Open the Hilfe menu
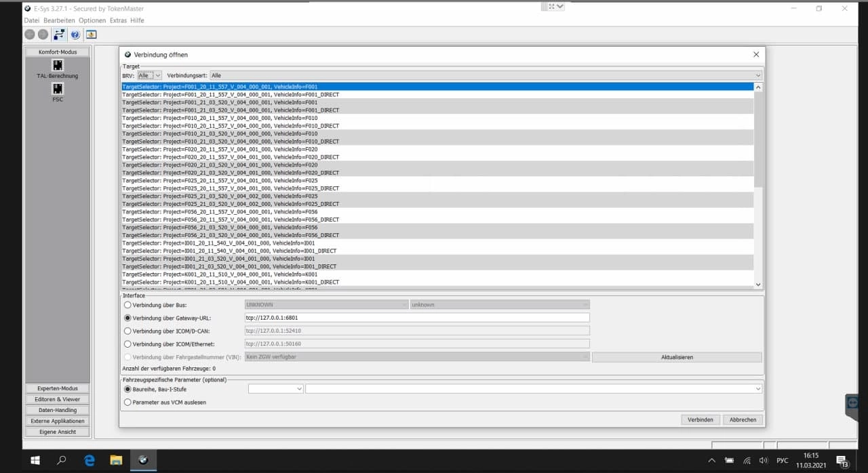The height and width of the screenshot is (473, 868). [x=138, y=20]
